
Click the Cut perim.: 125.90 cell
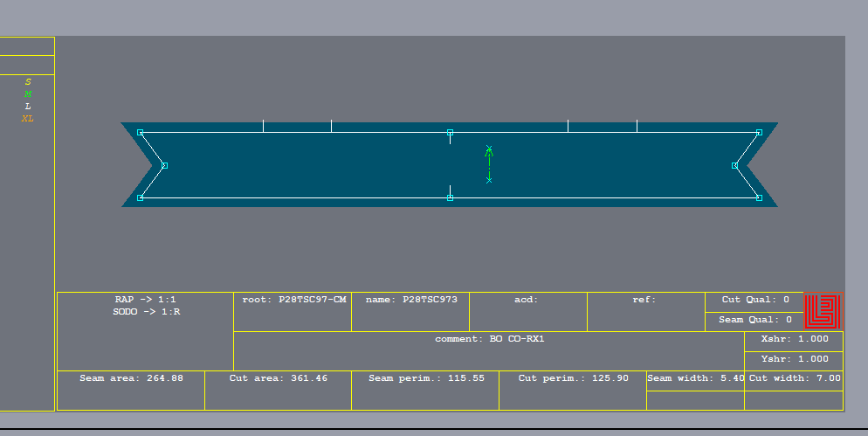tap(573, 391)
